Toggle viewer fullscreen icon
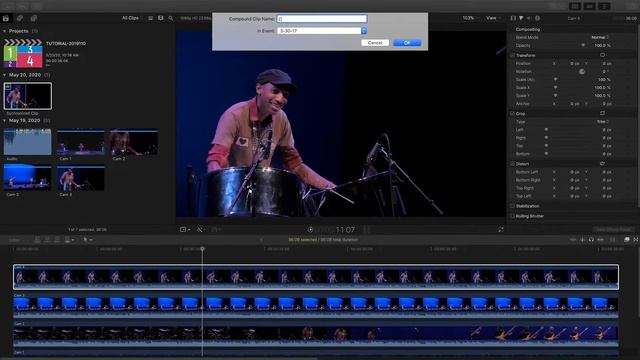This screenshot has height=360, width=640. [x=501, y=230]
